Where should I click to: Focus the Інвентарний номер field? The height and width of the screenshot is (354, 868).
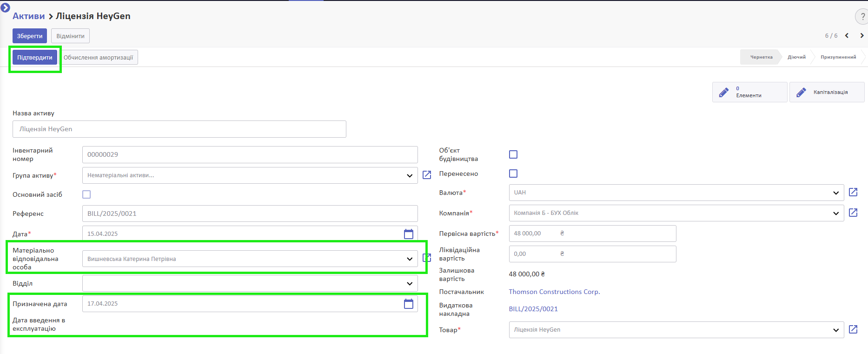pos(250,154)
